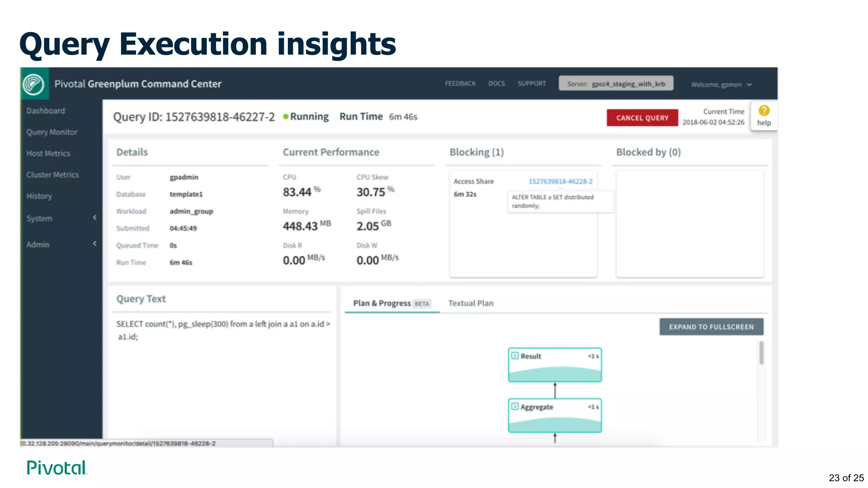Click the CANCEL QUERY button
This screenshot has height=488, width=868.
coord(642,118)
